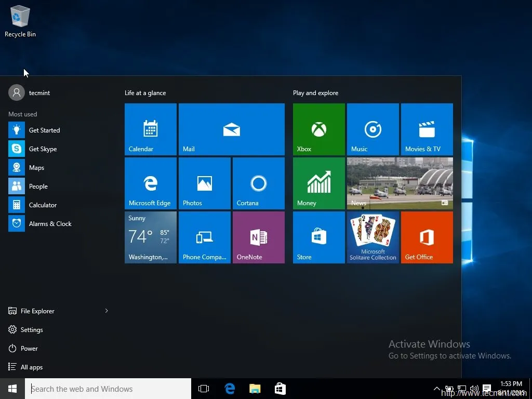The width and height of the screenshot is (532, 399).
Task: Launch the Money app tile
Action: point(318,183)
